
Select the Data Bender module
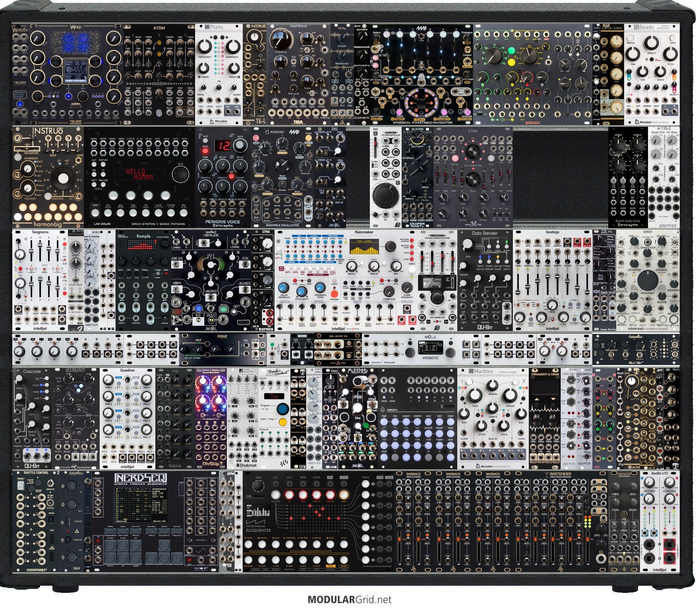click(x=485, y=280)
